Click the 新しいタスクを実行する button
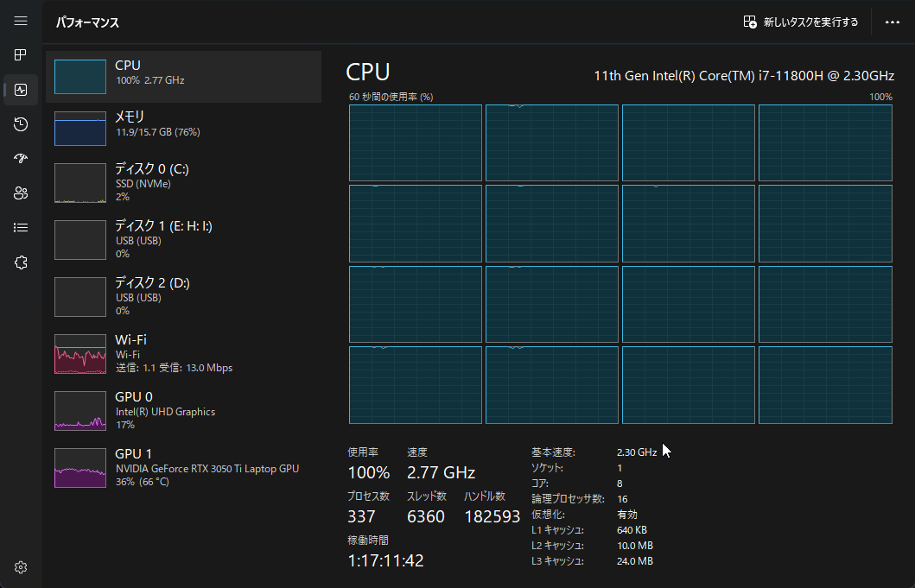915x588 pixels. point(801,22)
